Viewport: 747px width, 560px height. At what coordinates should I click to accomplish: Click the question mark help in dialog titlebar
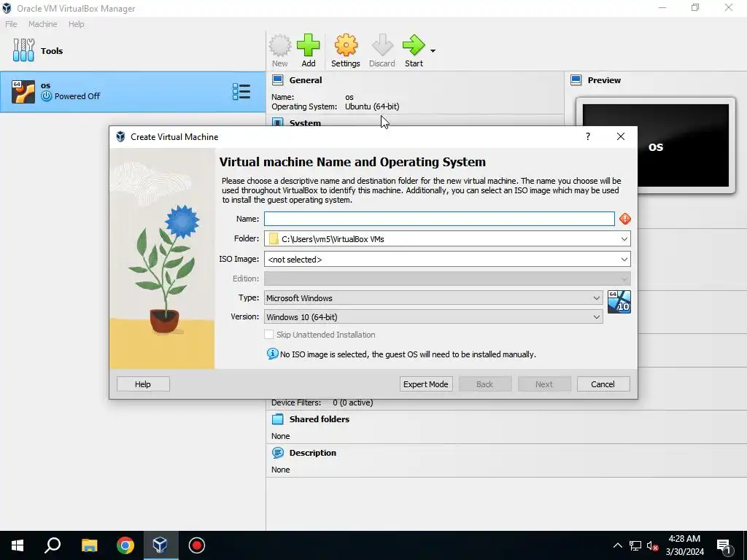(587, 136)
